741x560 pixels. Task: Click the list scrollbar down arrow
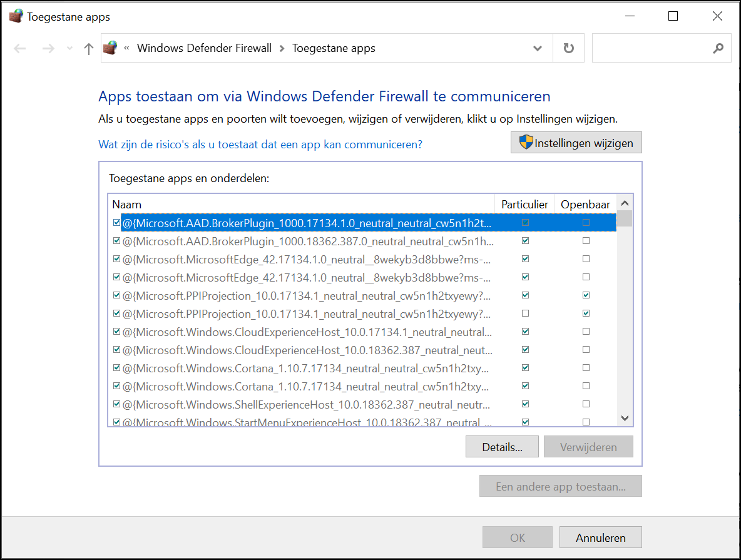coord(625,418)
